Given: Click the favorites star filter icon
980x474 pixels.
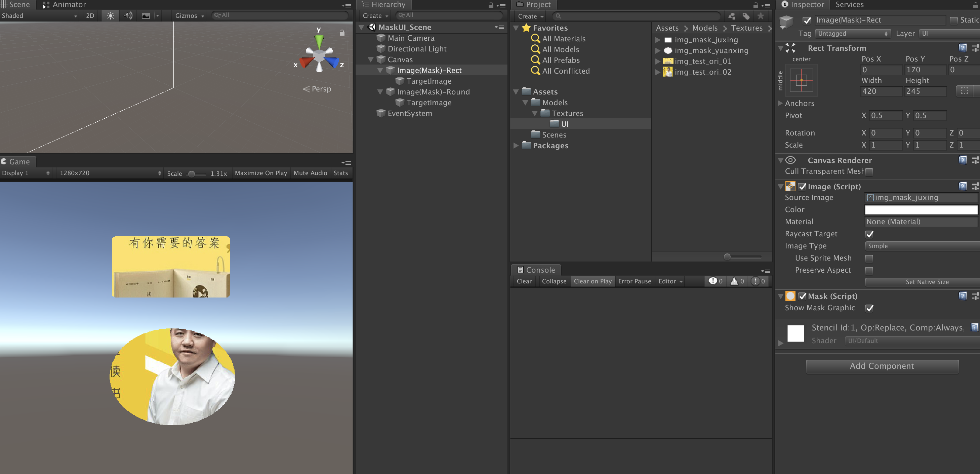Looking at the screenshot, I should click(760, 16).
